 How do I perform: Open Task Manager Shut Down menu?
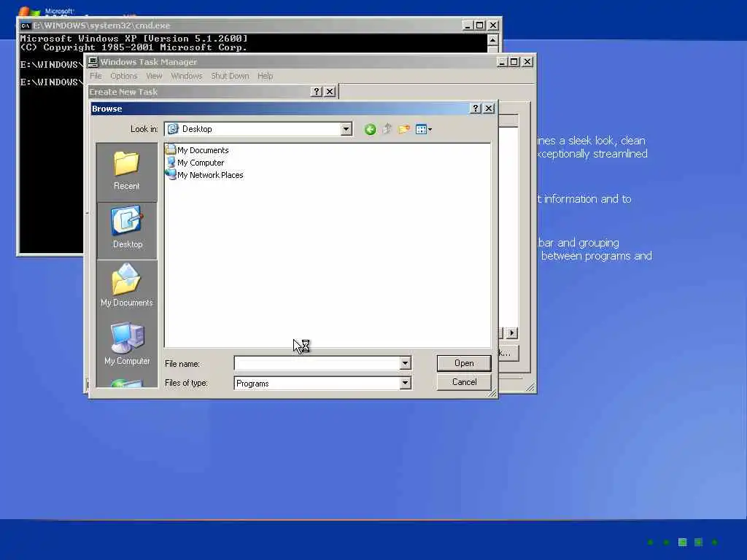[x=230, y=76]
